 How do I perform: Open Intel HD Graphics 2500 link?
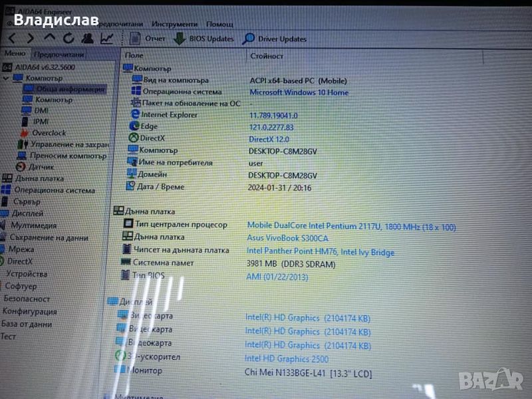coord(287,358)
